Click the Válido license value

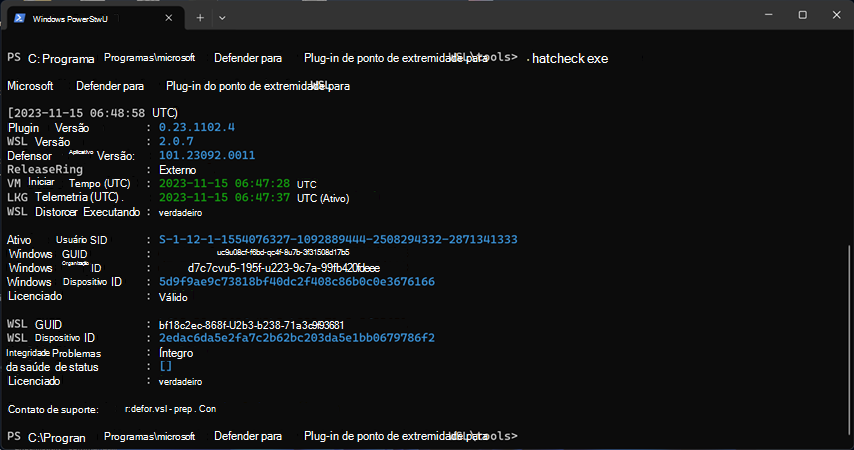tap(173, 297)
